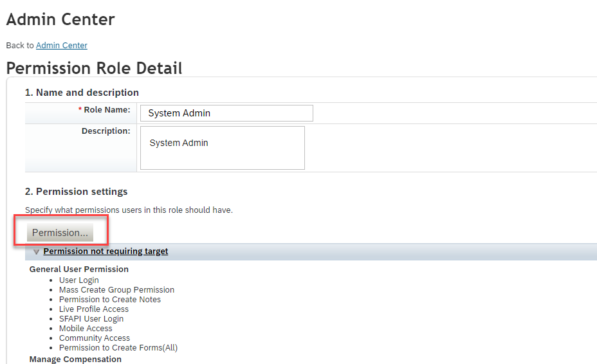Viewport: 597px width, 364px height.
Task: Click the "Permission not requiring target" header link
Action: pos(106,251)
